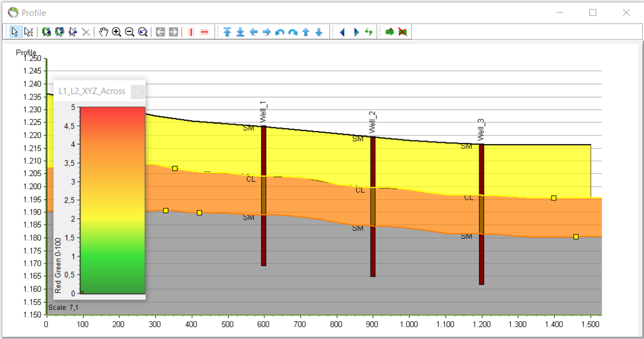Click the green camera icon

pos(389,32)
